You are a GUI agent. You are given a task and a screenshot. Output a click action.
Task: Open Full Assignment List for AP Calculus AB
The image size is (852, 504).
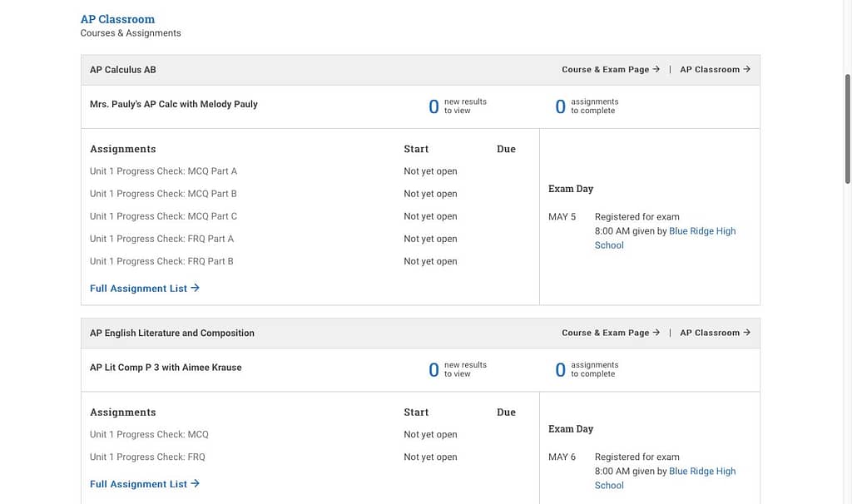145,289
